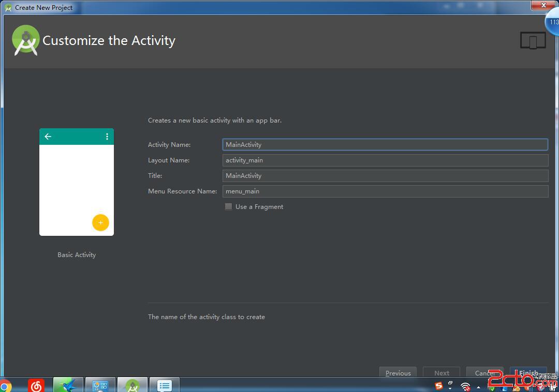Click Finish to create the project
Image resolution: width=559 pixels, height=392 pixels.
[x=528, y=372]
